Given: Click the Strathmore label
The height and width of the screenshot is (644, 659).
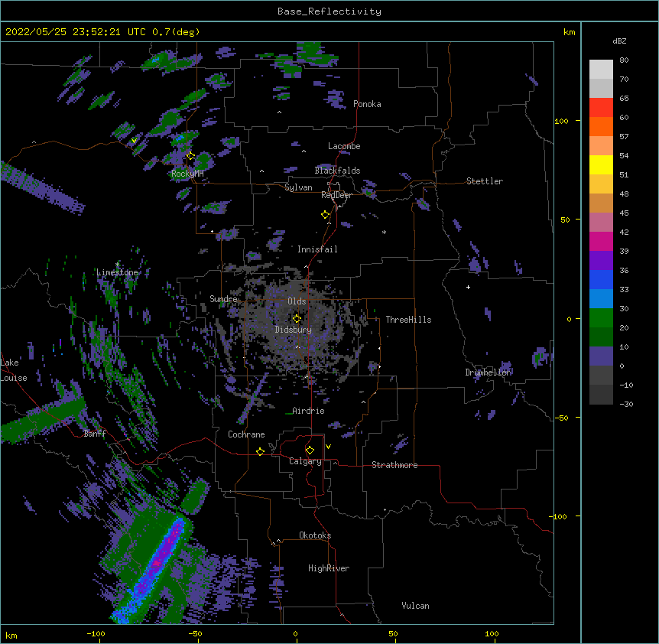Looking at the screenshot, I should point(394,465).
